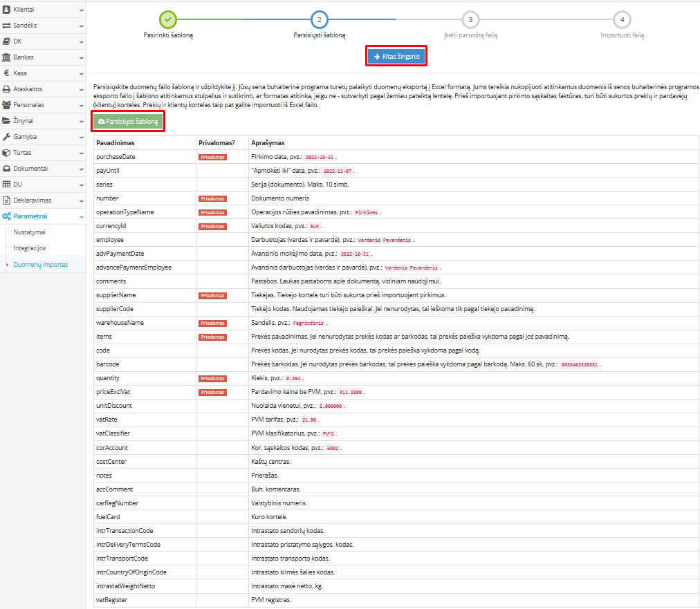Open the Nustatymai submenu item
The height and width of the screenshot is (609, 700).
pyautogui.click(x=30, y=232)
